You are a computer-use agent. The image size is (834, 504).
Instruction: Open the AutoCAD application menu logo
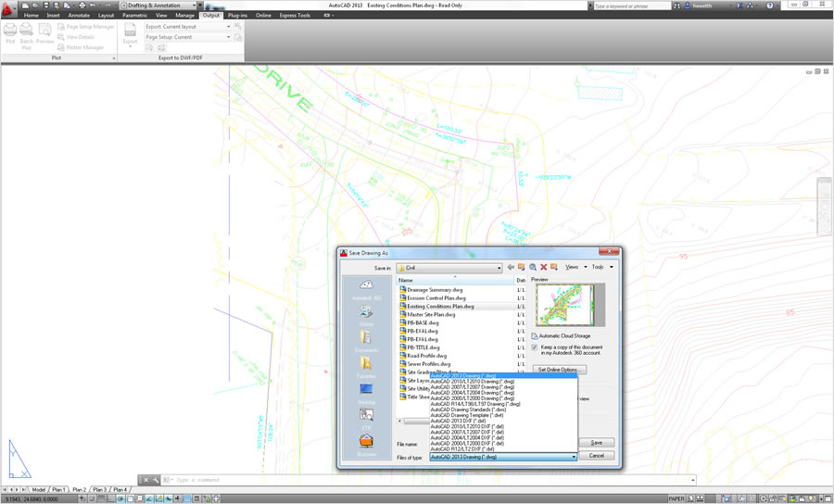[7, 7]
